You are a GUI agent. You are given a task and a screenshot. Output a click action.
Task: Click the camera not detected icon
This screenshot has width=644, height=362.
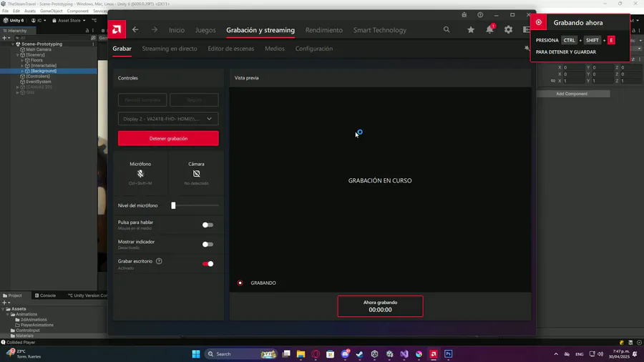point(196,174)
